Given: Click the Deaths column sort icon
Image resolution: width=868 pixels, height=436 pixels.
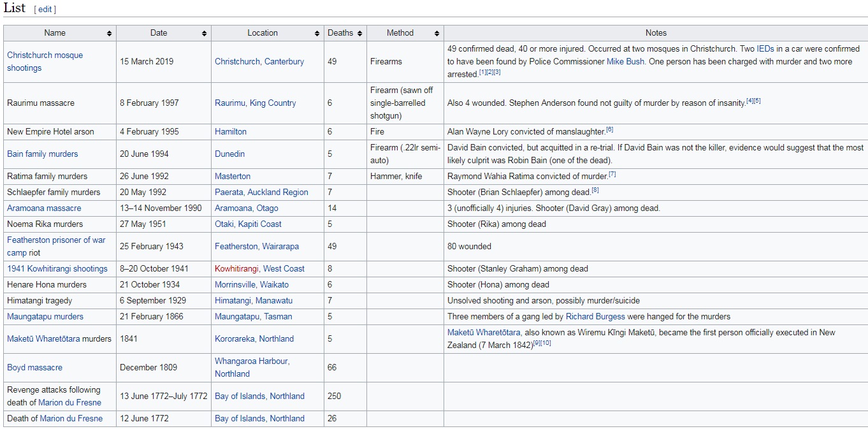Looking at the screenshot, I should [359, 33].
